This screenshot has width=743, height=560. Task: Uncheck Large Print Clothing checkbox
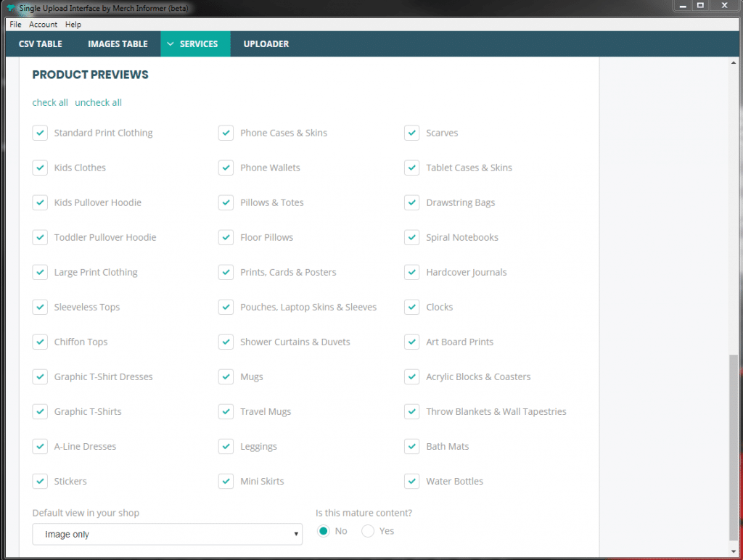point(41,272)
